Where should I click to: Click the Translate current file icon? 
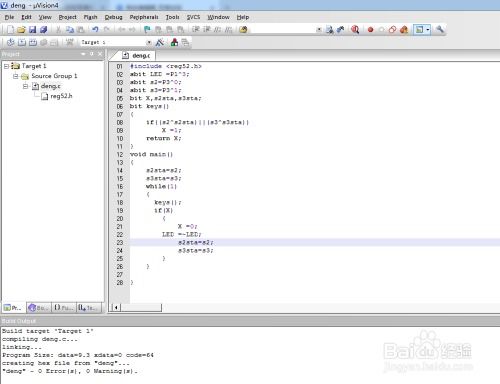point(11,42)
